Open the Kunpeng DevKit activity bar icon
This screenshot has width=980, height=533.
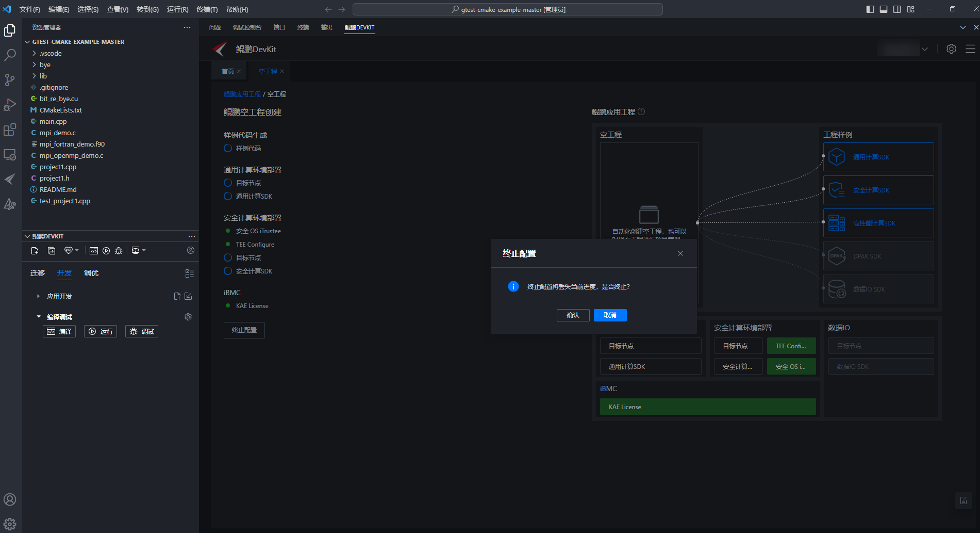point(10,179)
